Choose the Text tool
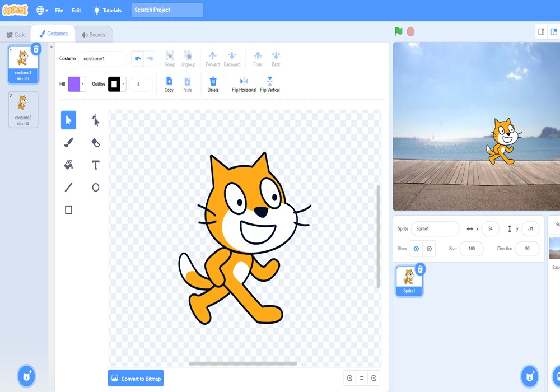560x392 pixels. tap(95, 165)
